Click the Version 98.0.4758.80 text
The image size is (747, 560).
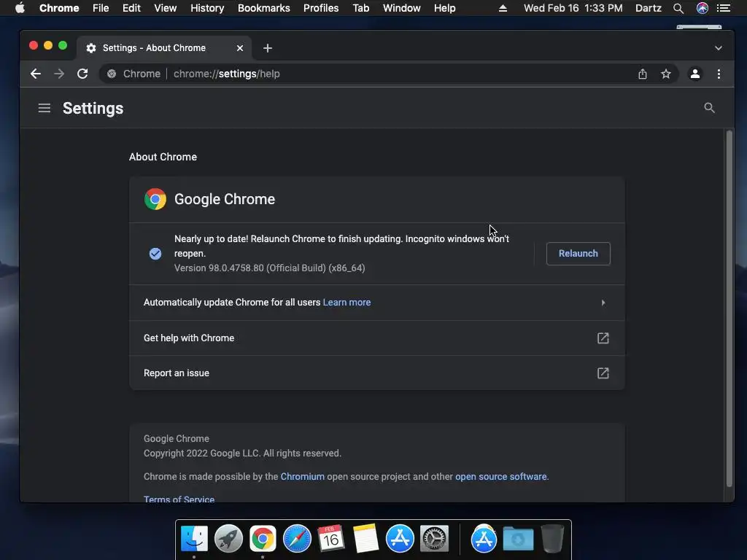click(x=270, y=268)
